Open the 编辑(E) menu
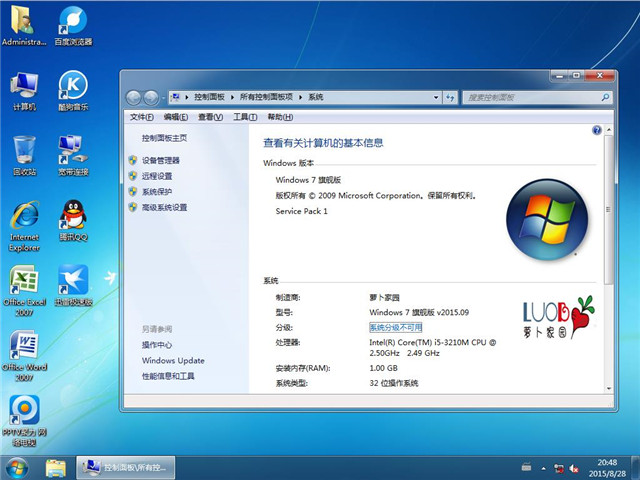 [176, 117]
